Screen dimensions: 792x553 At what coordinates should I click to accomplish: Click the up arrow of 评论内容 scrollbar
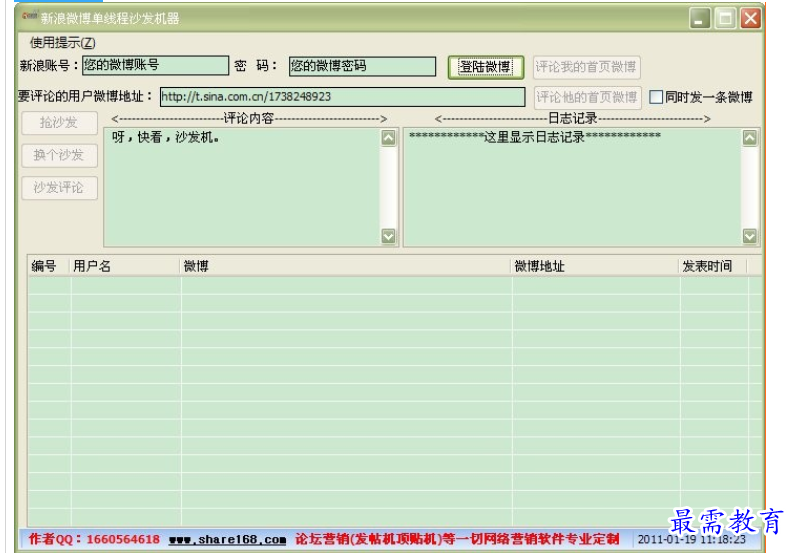(388, 138)
